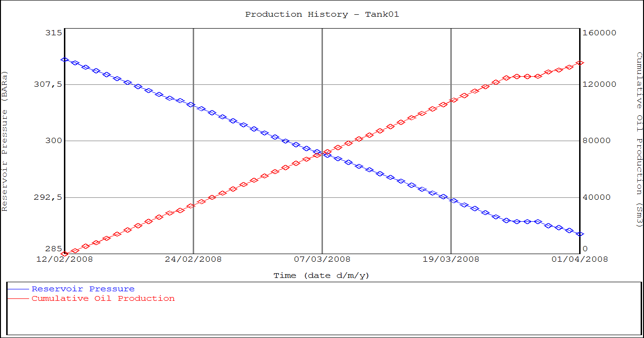The width and height of the screenshot is (644, 338).
Task: Click the 80000 production axis value
Action: 597,141
